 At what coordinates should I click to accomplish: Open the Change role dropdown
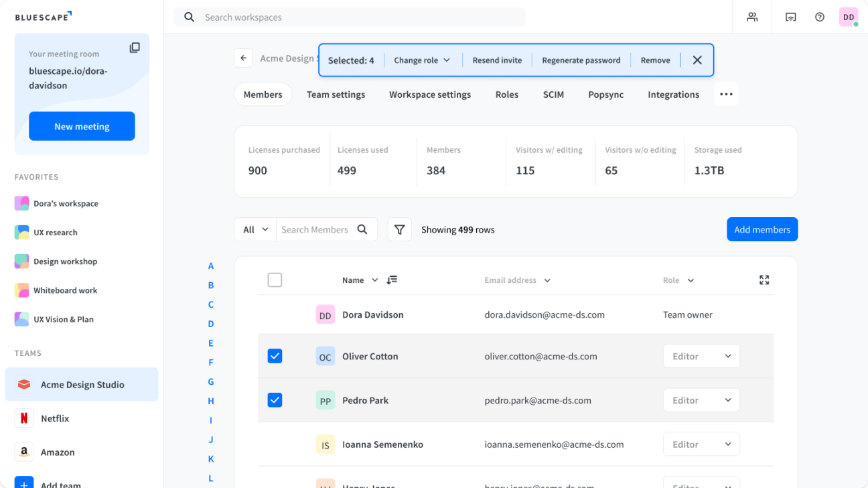(x=422, y=60)
